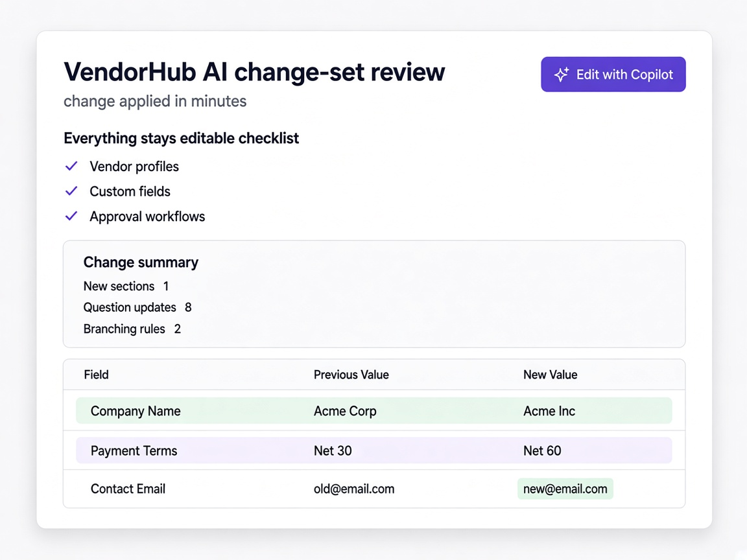Click the Field column header
Image resolution: width=747 pixels, height=560 pixels.
coord(96,375)
